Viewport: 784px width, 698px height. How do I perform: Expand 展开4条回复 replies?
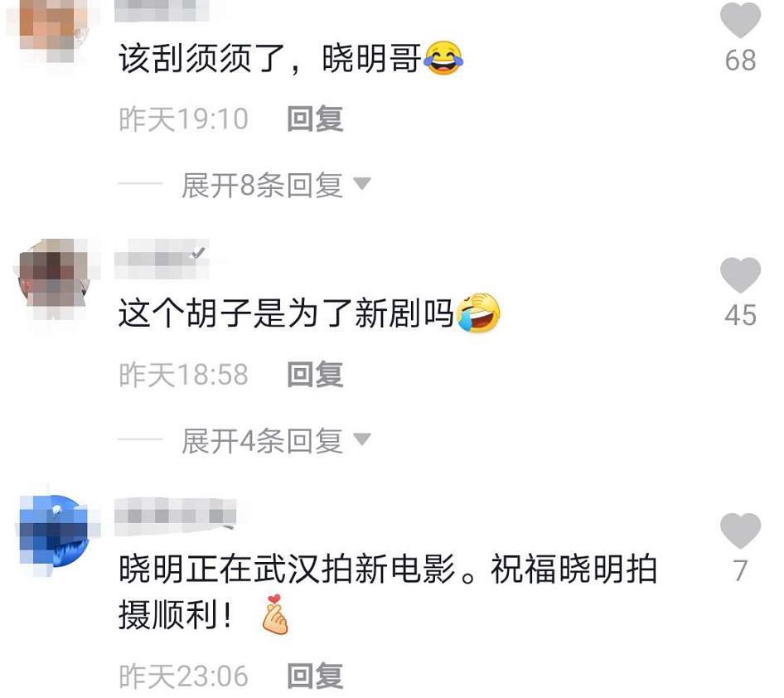point(262,441)
